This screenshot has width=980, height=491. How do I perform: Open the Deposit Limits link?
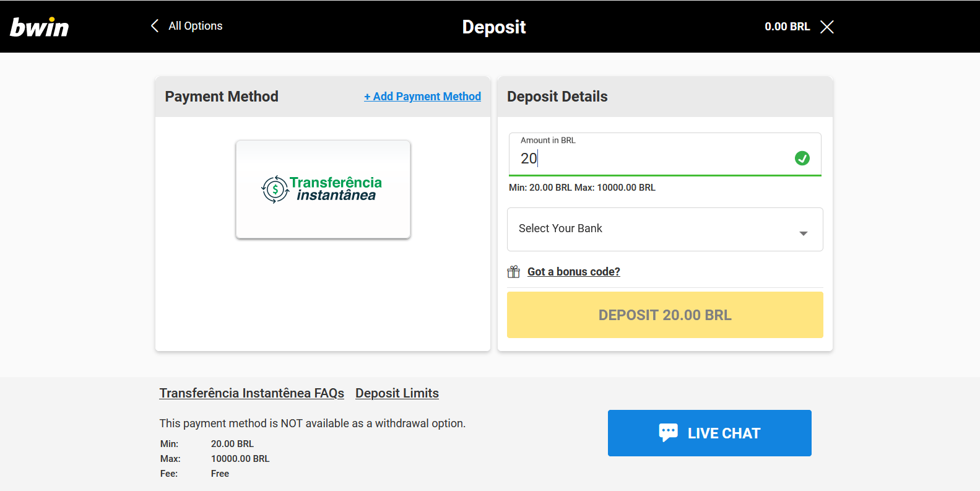click(x=397, y=393)
